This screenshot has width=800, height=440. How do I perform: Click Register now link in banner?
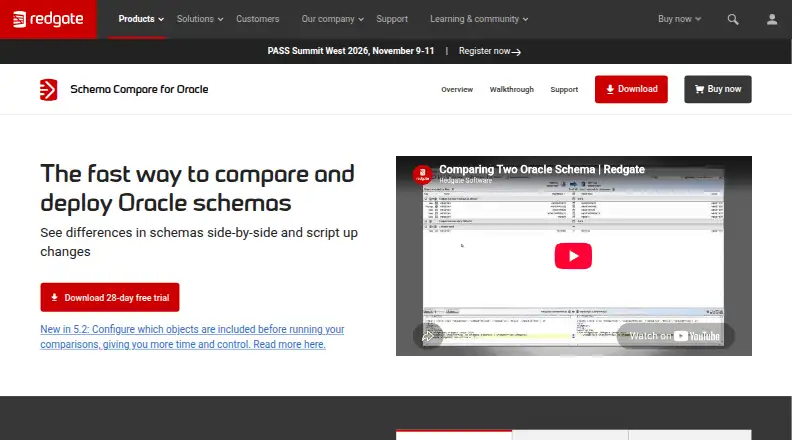pos(489,51)
